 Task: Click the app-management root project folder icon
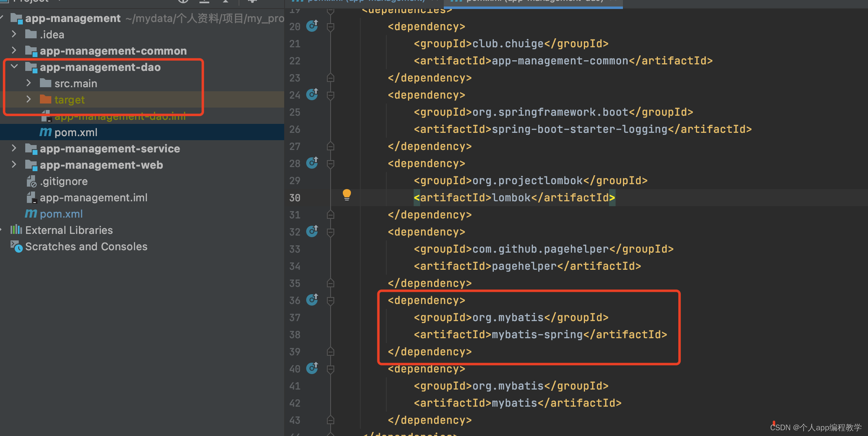(x=17, y=18)
